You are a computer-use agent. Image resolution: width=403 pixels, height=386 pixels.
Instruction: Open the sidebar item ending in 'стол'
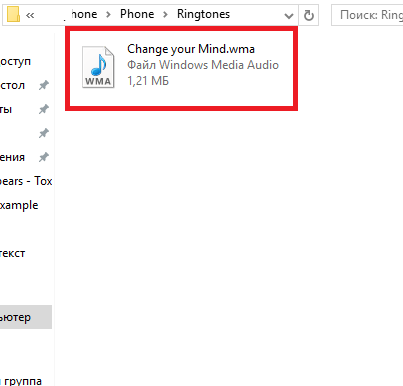[x=12, y=85]
